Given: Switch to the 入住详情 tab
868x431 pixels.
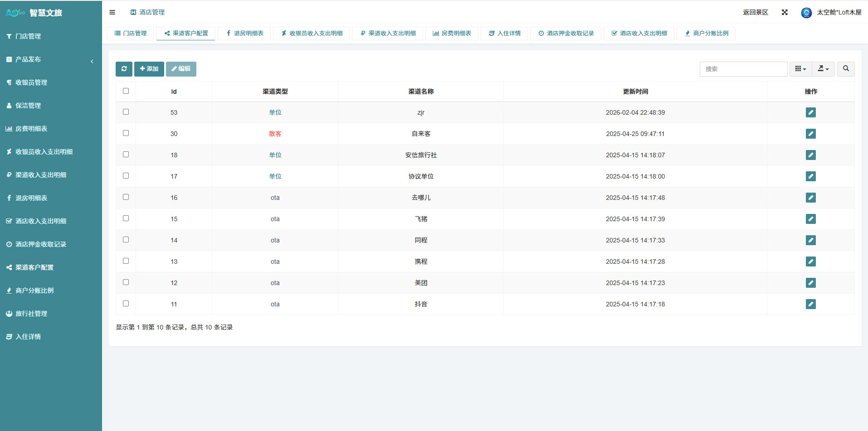Looking at the screenshot, I should (504, 34).
